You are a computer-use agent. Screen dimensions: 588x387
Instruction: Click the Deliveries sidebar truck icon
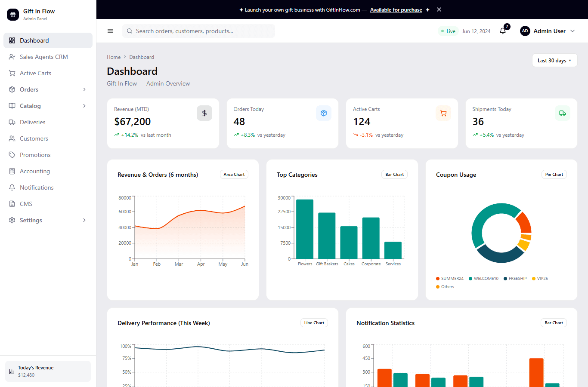click(12, 122)
